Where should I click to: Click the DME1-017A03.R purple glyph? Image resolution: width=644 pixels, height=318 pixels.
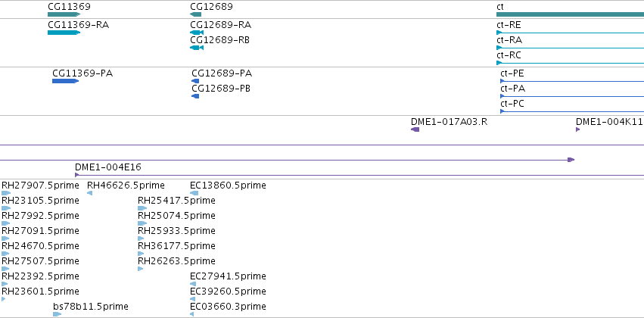click(x=415, y=129)
